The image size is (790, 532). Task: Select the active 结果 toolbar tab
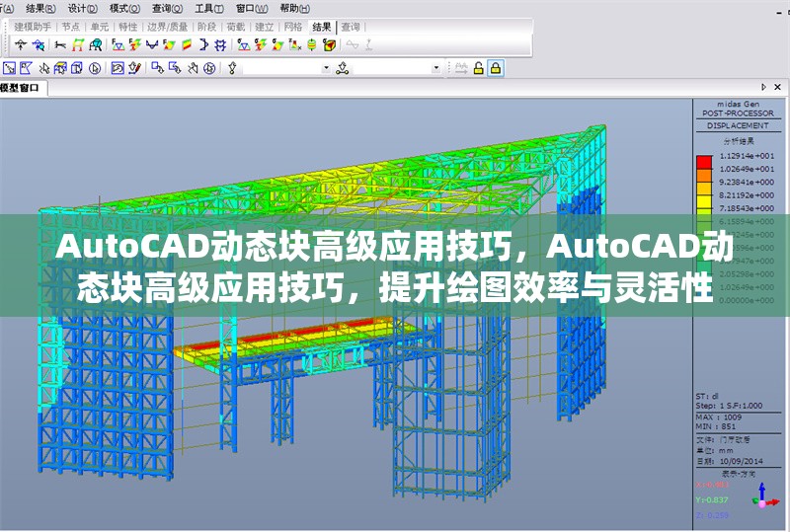(x=322, y=27)
